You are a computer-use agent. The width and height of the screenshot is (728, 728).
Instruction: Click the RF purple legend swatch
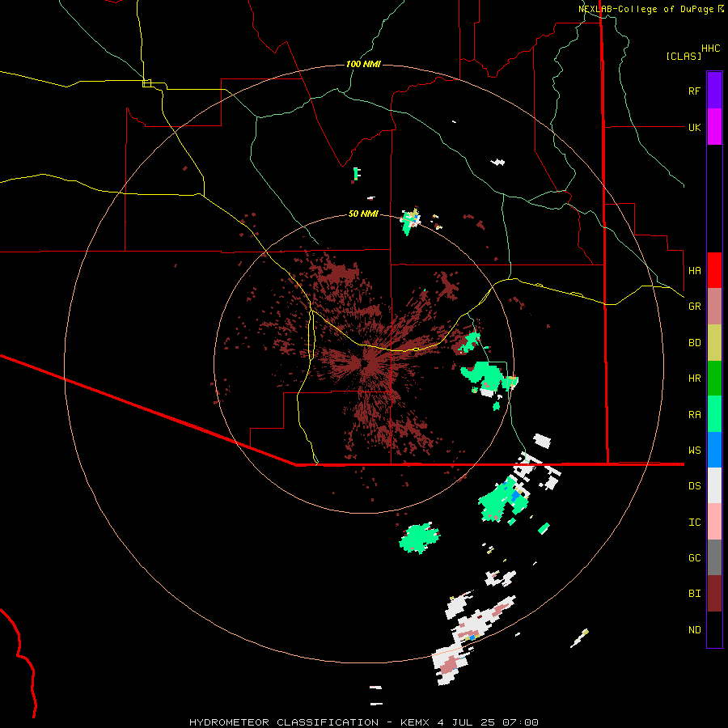click(714, 91)
